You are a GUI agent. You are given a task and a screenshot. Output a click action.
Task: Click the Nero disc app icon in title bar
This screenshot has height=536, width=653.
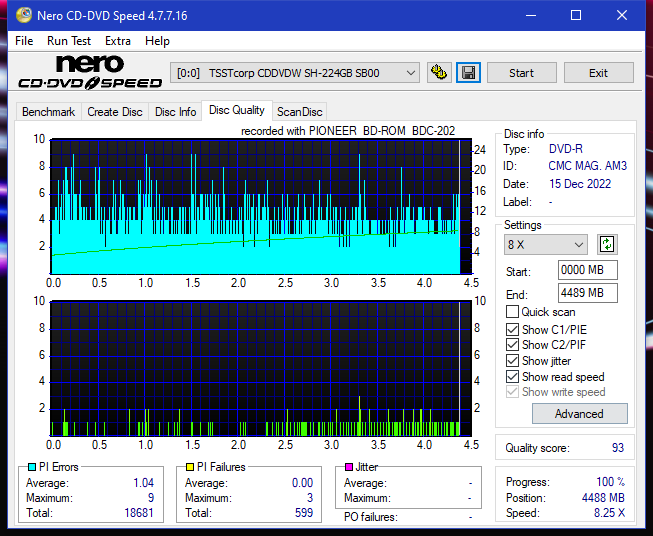24,15
